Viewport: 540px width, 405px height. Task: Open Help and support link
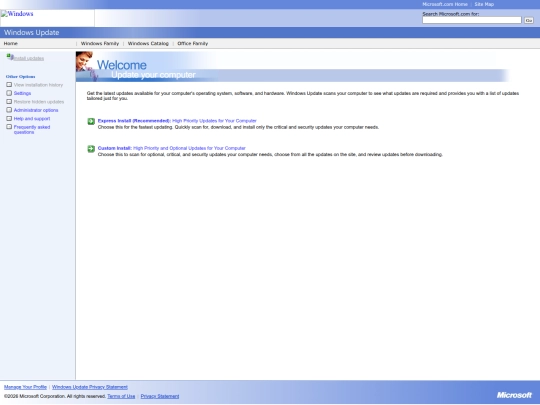[x=32, y=118]
